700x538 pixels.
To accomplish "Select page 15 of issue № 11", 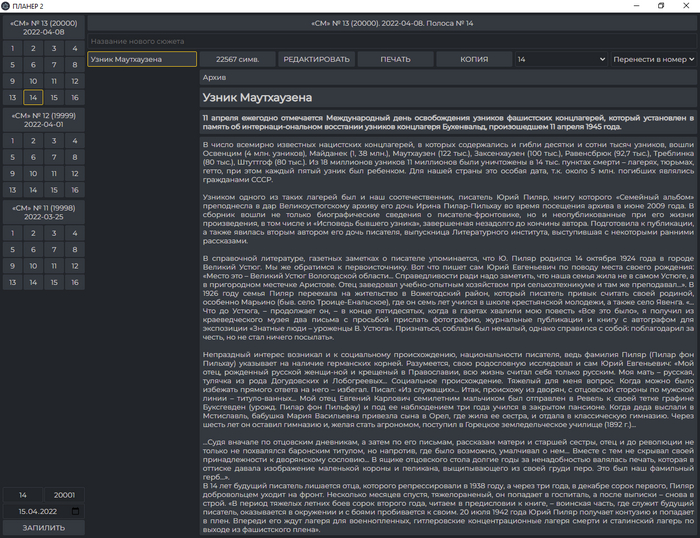I will (x=54, y=282).
